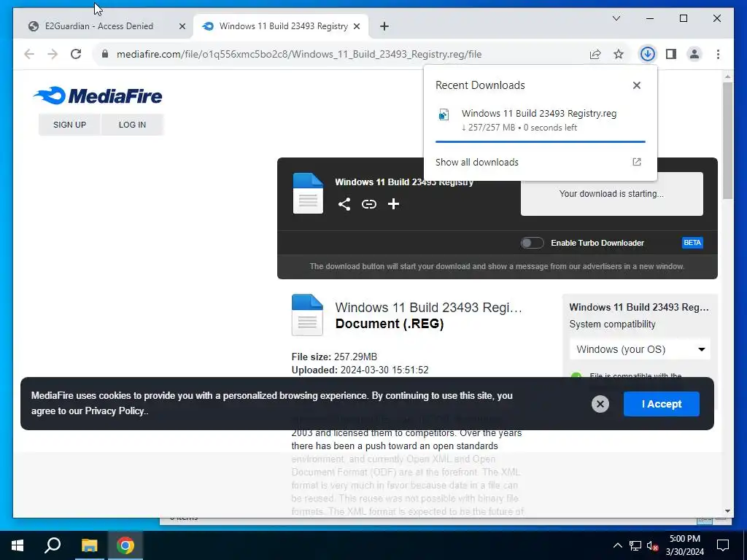Viewport: 747px width, 560px height.
Task: Open the System compatibility OS dropdown
Action: pyautogui.click(x=639, y=349)
